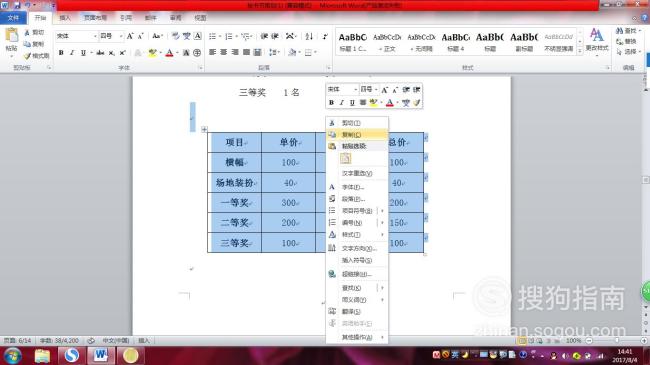
Task: Open the bullets list dropdown arrow
Action: [220, 36]
